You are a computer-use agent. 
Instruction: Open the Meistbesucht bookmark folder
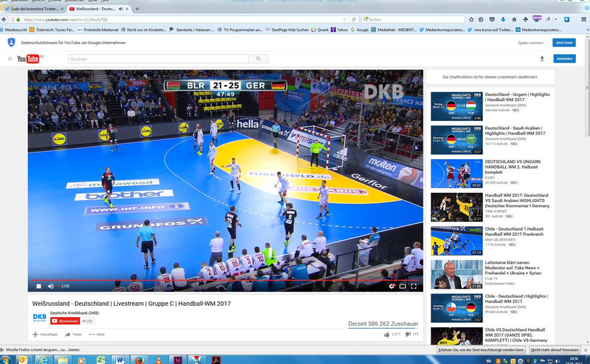click(13, 29)
